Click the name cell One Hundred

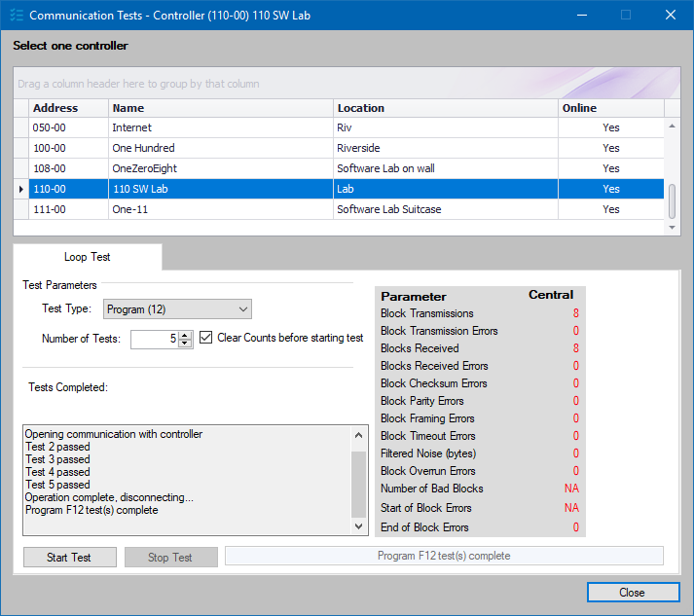click(220, 148)
